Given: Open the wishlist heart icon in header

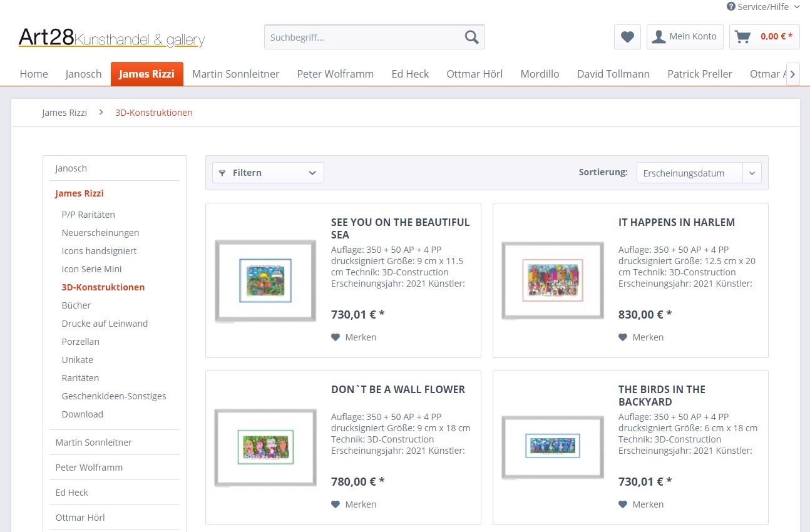Looking at the screenshot, I should click(x=627, y=37).
